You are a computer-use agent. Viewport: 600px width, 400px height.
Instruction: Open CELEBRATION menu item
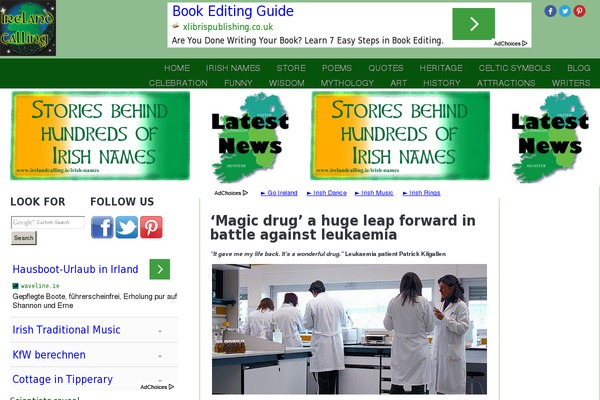(x=178, y=83)
